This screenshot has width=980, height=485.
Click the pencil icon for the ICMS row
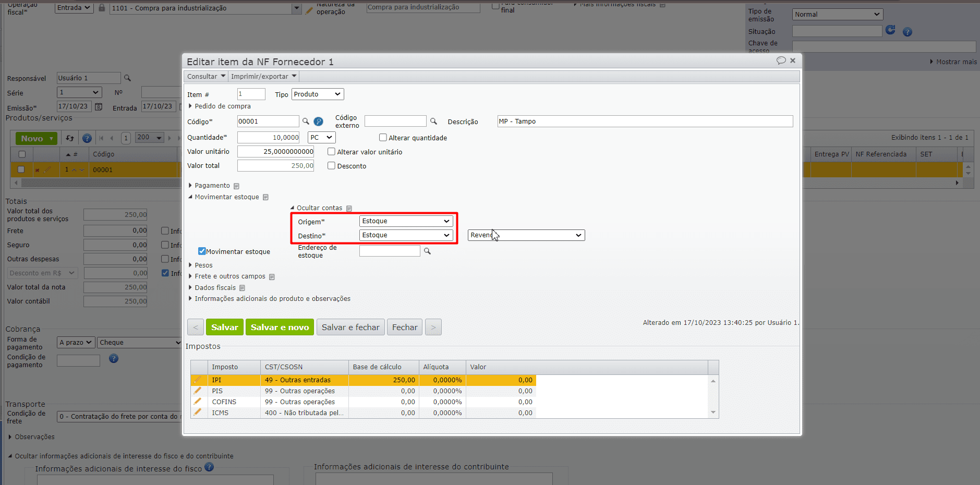click(198, 413)
